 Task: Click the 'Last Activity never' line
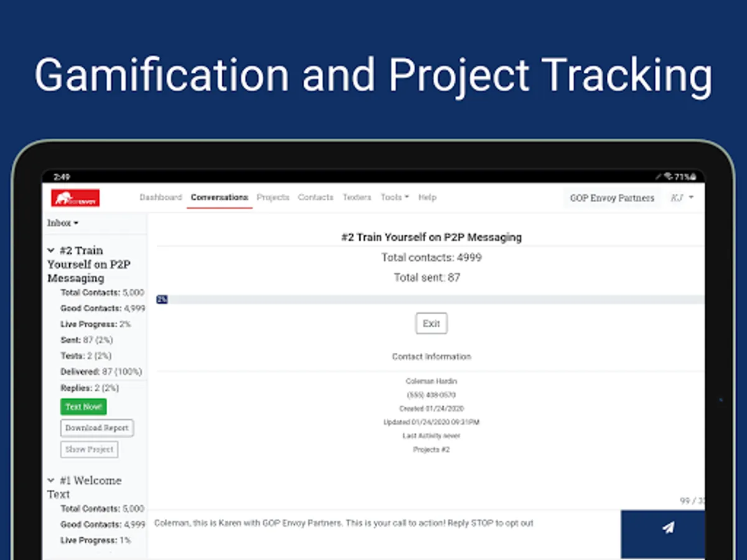[x=431, y=436]
